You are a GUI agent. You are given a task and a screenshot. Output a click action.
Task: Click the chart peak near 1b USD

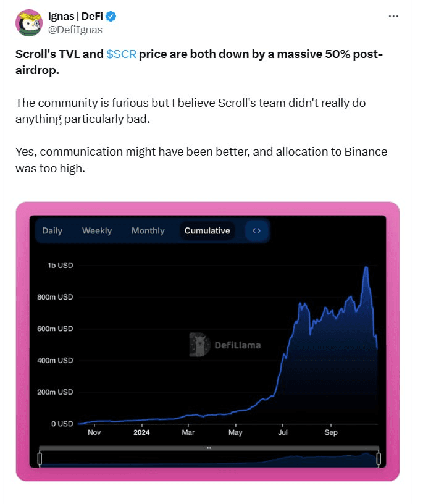pos(366,267)
